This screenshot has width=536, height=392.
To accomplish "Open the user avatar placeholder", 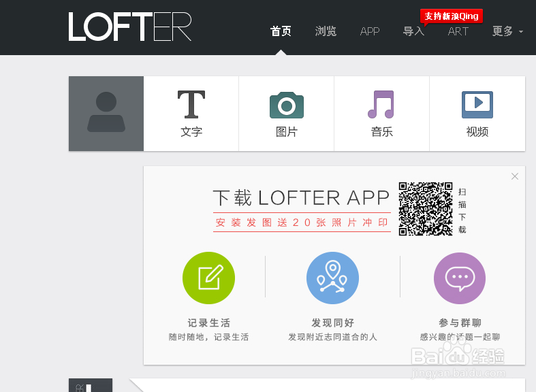I will click(x=106, y=114).
